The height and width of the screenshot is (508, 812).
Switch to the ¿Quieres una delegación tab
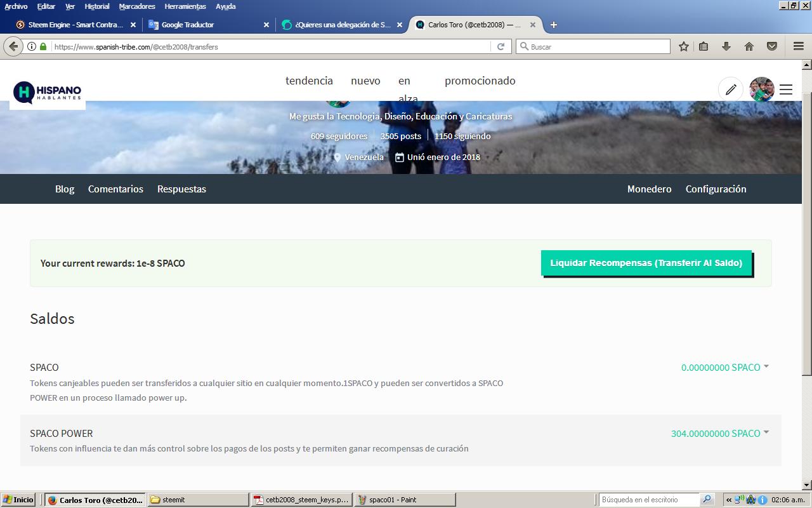(341, 25)
